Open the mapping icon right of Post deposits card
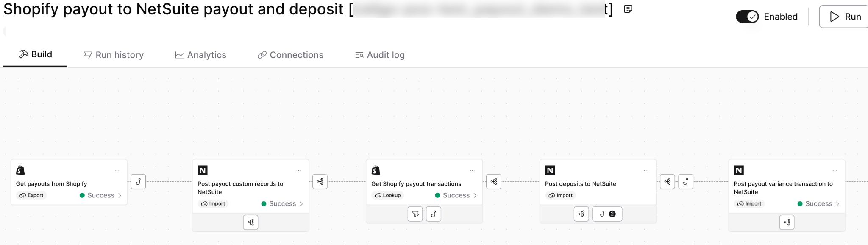Viewport: 868px width, 245px height. (x=668, y=181)
